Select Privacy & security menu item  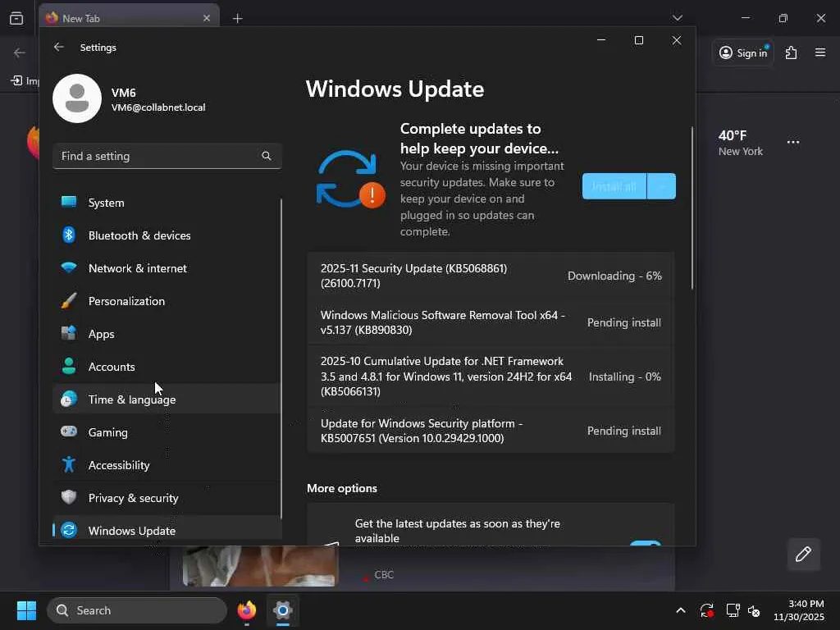167,498
